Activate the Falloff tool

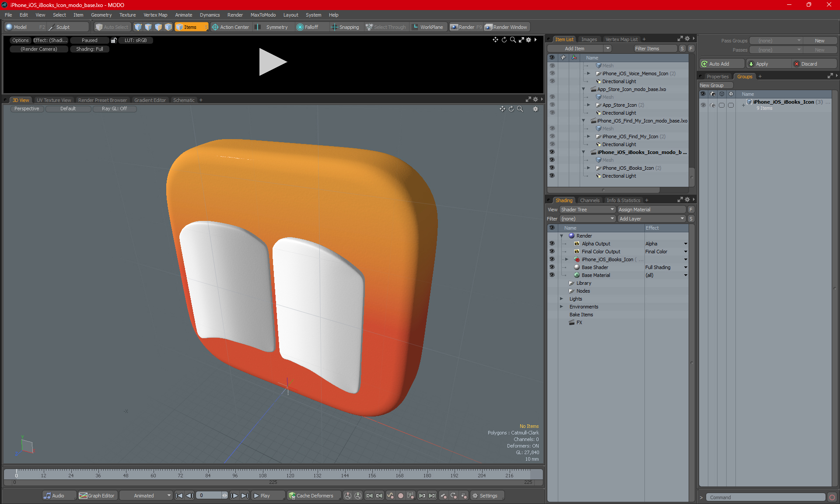coord(308,27)
